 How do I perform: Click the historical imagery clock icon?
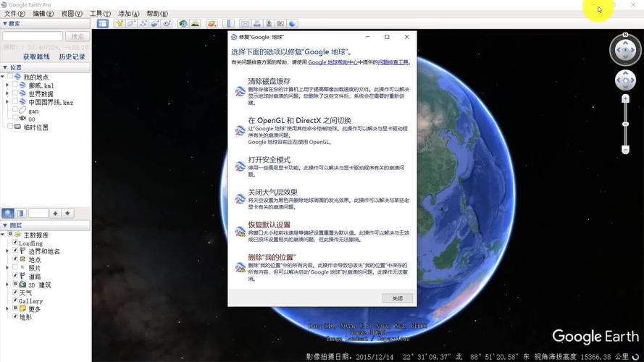[x=183, y=23]
